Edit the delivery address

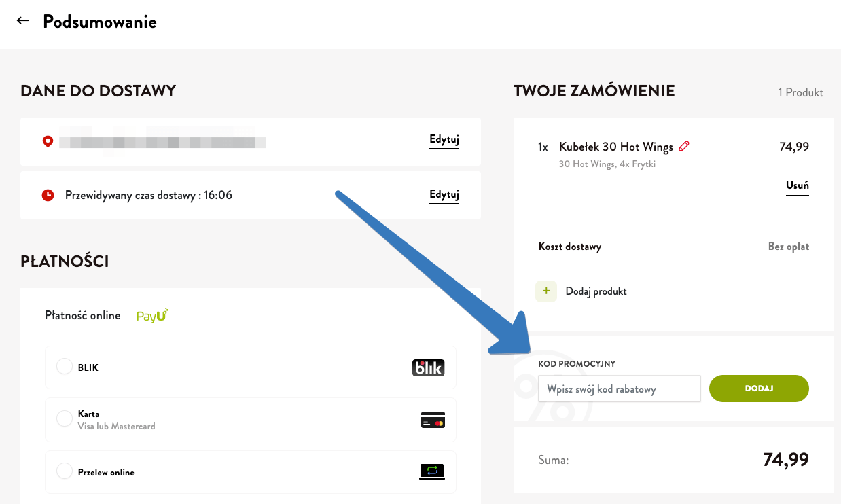(444, 140)
